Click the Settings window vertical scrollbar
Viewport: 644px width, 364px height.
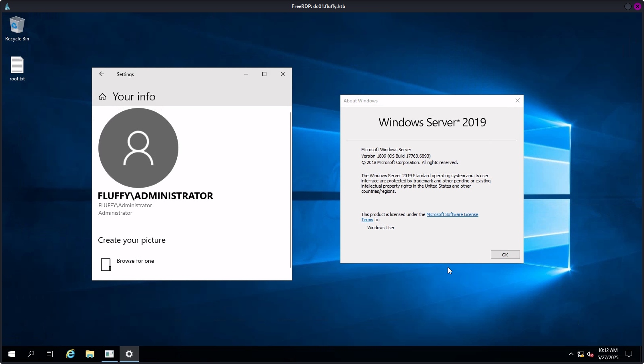coord(290,190)
